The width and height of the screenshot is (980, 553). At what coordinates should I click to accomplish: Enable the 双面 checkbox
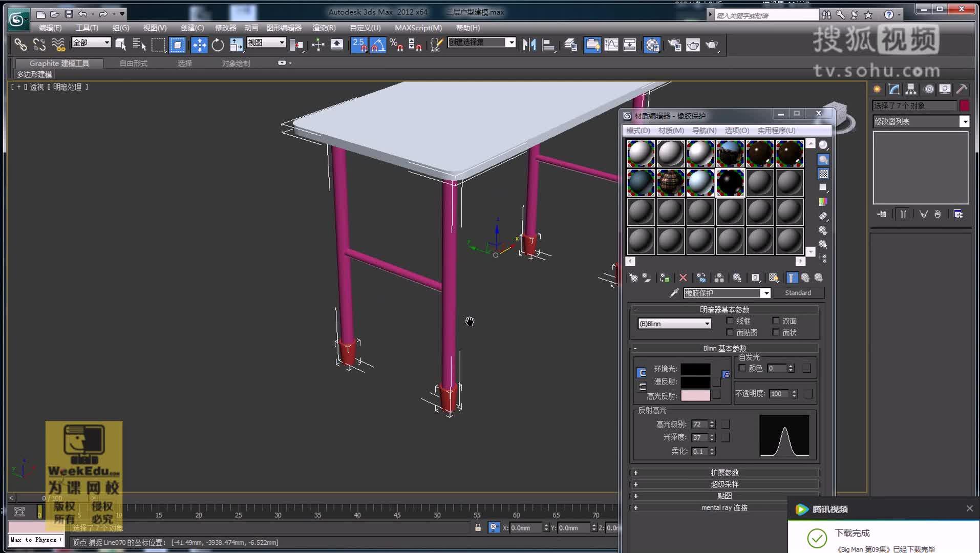(776, 321)
